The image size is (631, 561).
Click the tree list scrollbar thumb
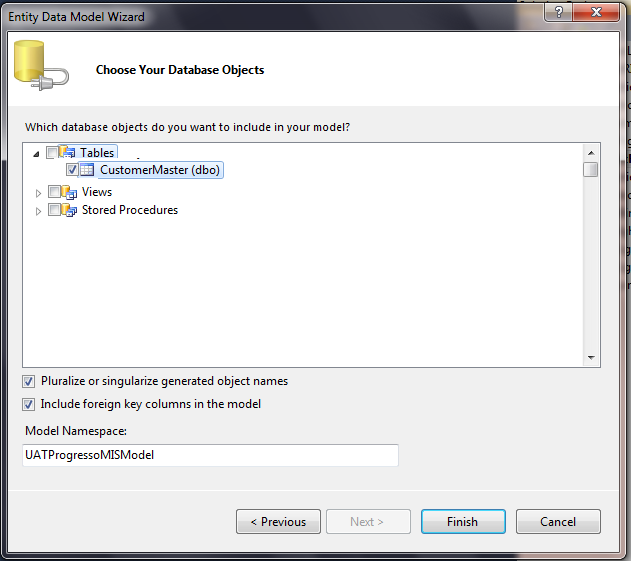pos(591,169)
